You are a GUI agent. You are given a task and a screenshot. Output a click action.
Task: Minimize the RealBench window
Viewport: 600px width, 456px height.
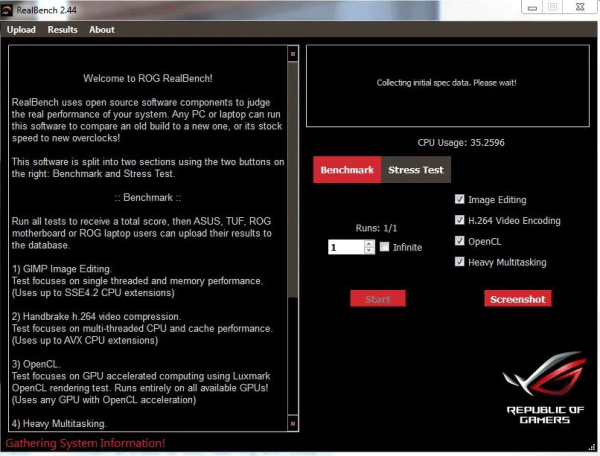pyautogui.click(x=532, y=7)
